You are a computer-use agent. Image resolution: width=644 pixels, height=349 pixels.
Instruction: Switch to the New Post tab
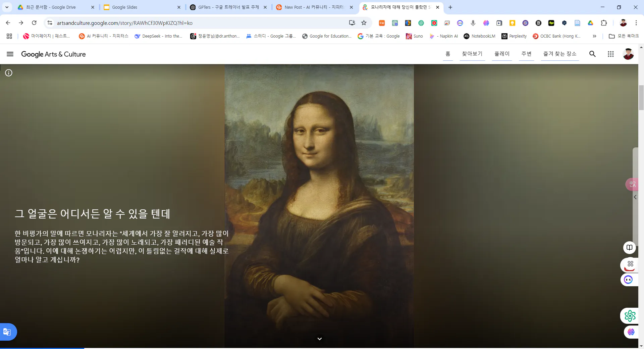tap(314, 7)
